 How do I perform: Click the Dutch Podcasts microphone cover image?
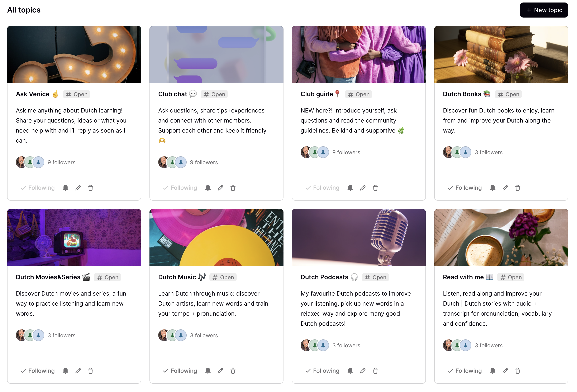(x=358, y=238)
